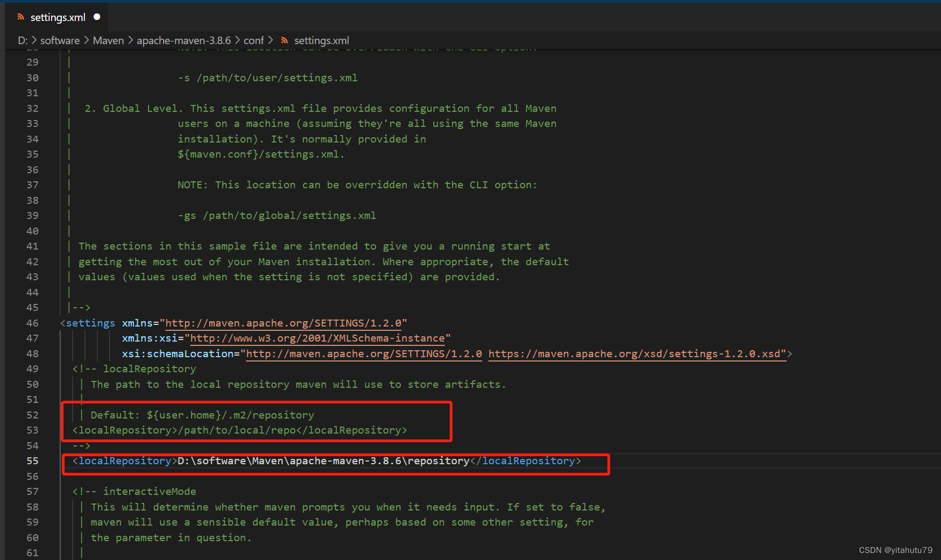Click settings.xml in the breadcrumb path

coord(322,40)
